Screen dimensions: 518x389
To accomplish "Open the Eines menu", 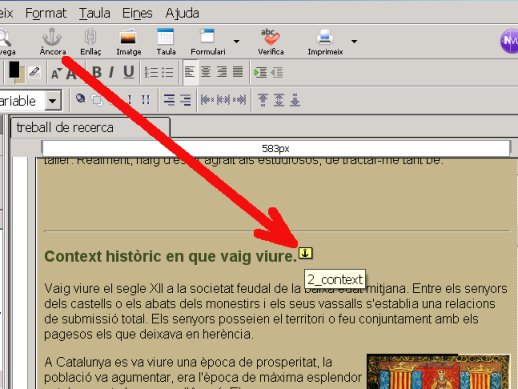I will click(x=137, y=13).
